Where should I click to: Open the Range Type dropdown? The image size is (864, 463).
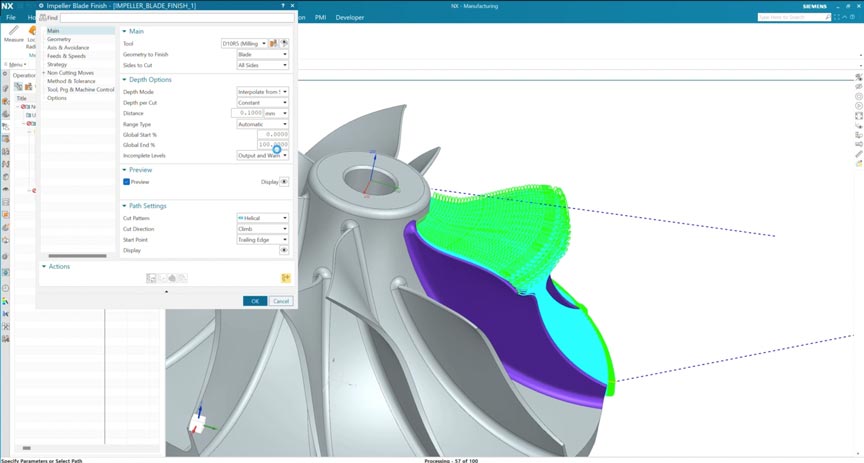coord(262,124)
